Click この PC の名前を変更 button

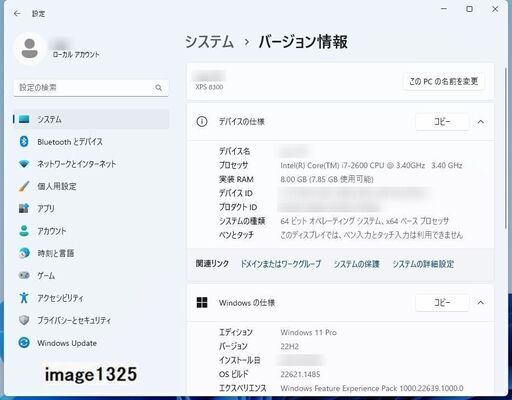pos(444,81)
